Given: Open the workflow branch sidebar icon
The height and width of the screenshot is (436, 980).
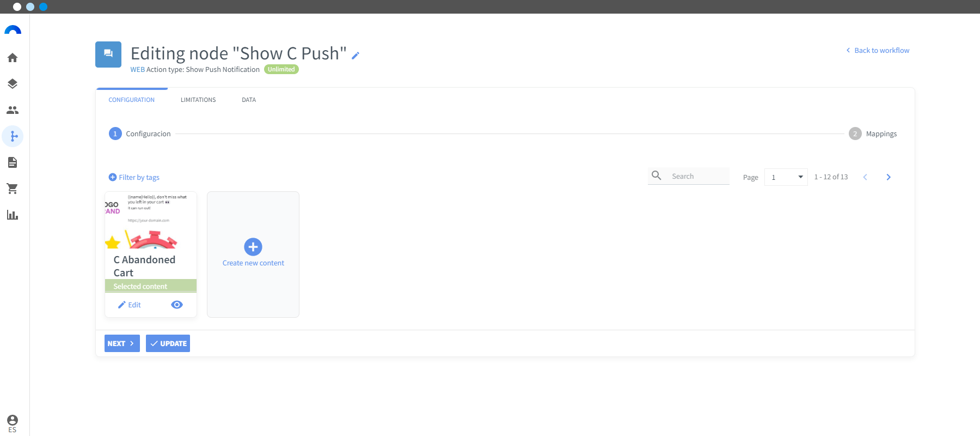Looking at the screenshot, I should [13, 136].
